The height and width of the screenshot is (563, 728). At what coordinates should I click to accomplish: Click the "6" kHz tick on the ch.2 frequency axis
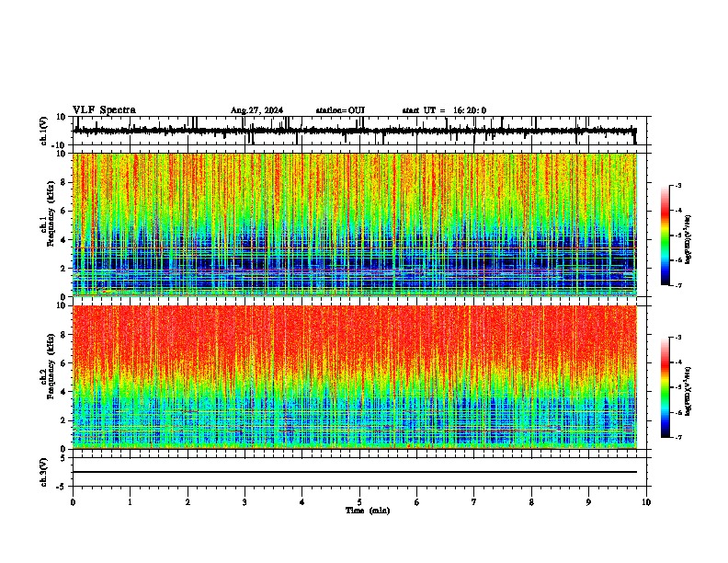(64, 363)
